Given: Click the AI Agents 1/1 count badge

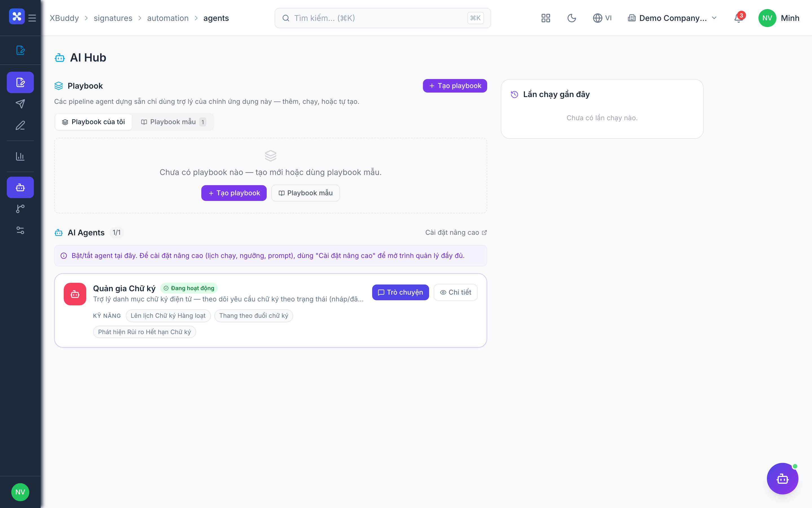Looking at the screenshot, I should coord(116,233).
